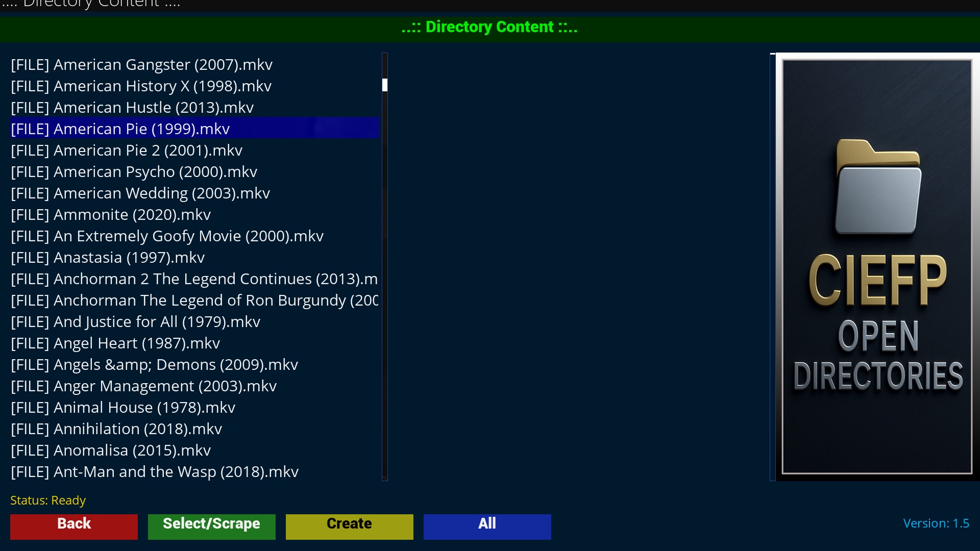
Task: Click the CIEFP Open Directories poster image
Action: (877, 267)
